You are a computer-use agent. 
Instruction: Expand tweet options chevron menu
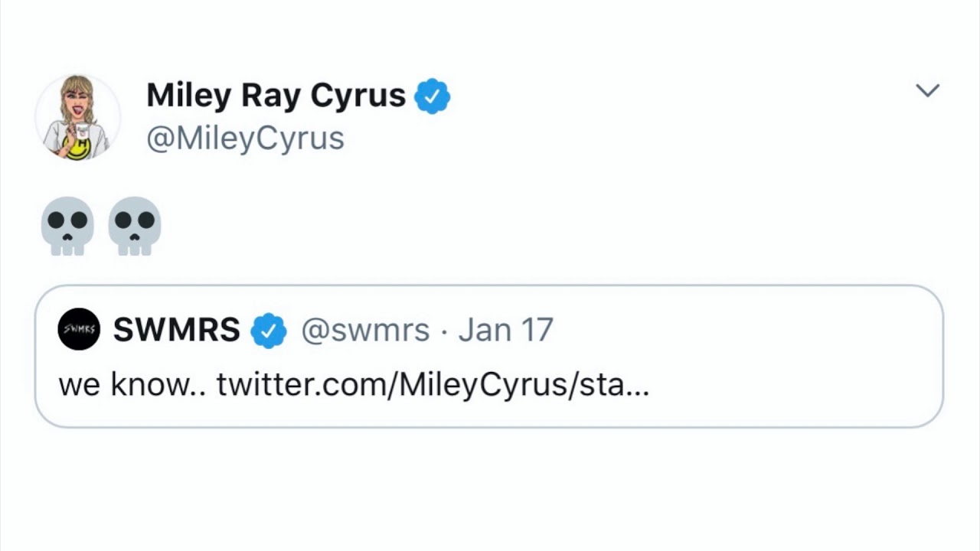927,90
